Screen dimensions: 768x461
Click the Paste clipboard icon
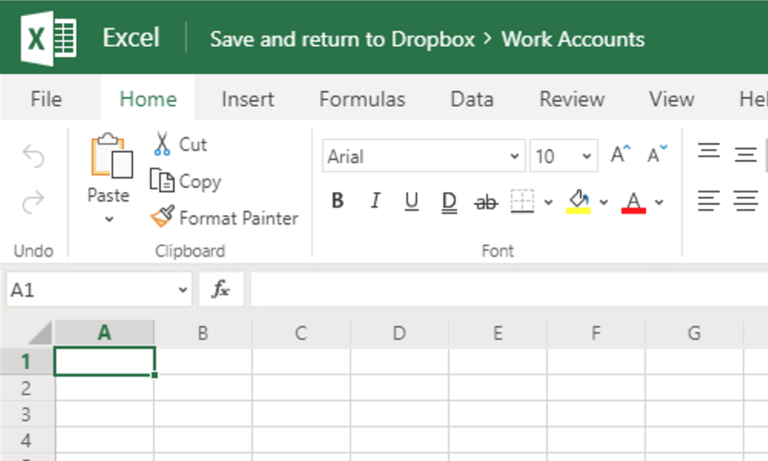point(111,155)
